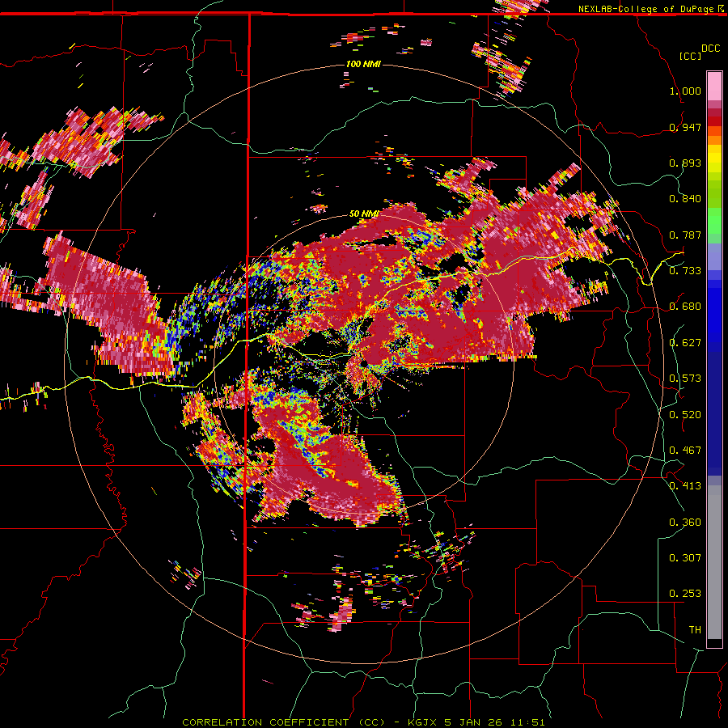Select the 0.307 scale value
The image size is (728, 728).
click(685, 558)
